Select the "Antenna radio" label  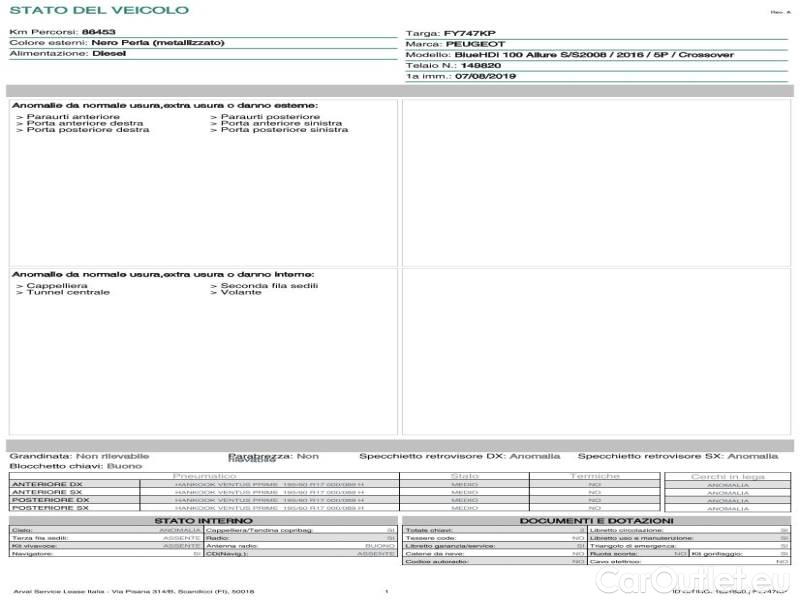click(232, 546)
